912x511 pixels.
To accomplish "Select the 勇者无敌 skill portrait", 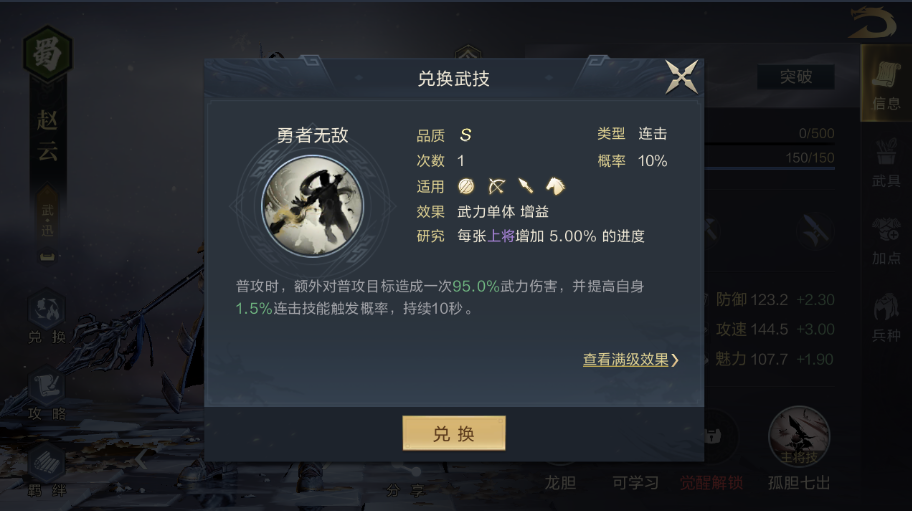I will coord(313,206).
